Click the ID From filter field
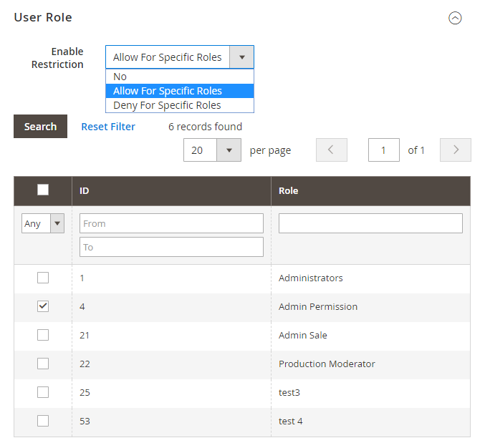This screenshot has height=448, width=485. click(171, 223)
